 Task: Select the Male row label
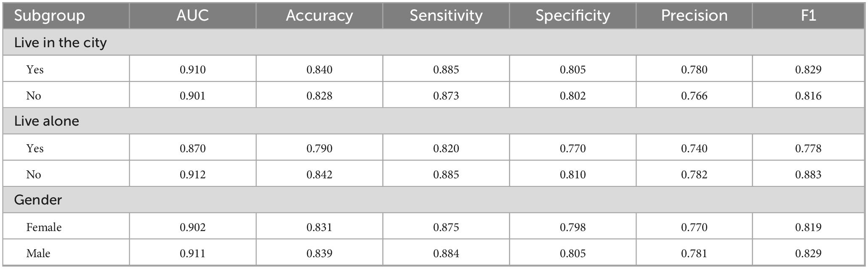38,253
